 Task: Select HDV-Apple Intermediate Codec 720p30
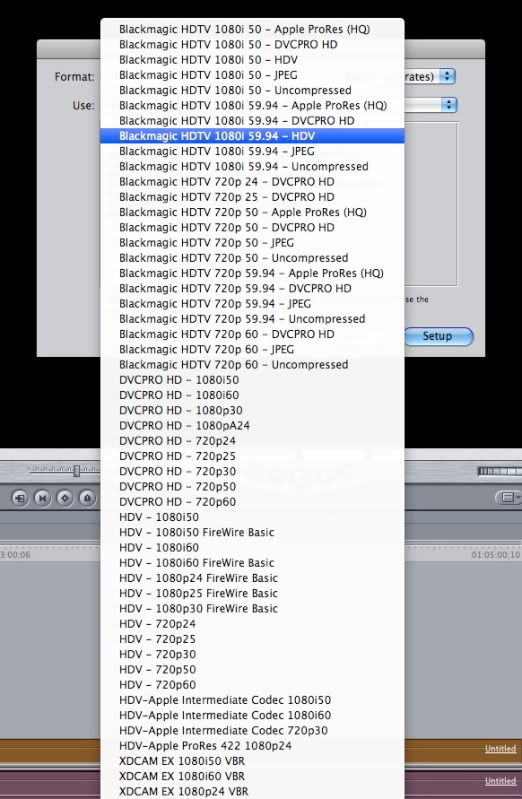(252, 731)
